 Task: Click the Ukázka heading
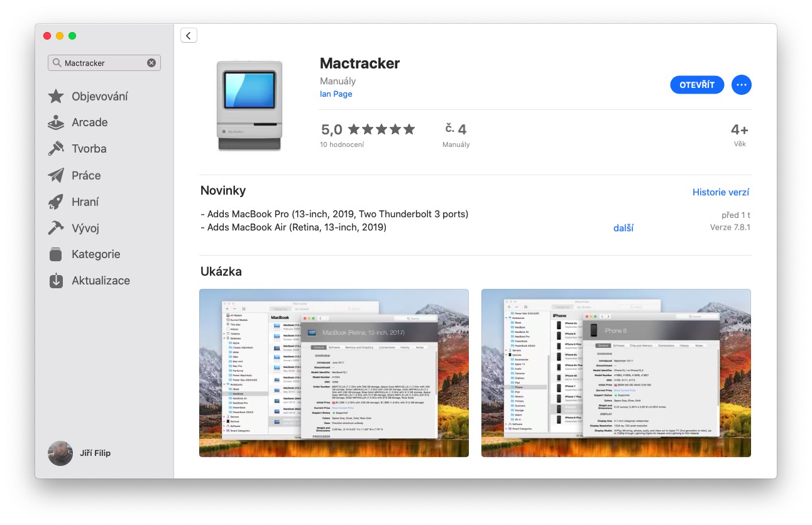click(x=221, y=272)
